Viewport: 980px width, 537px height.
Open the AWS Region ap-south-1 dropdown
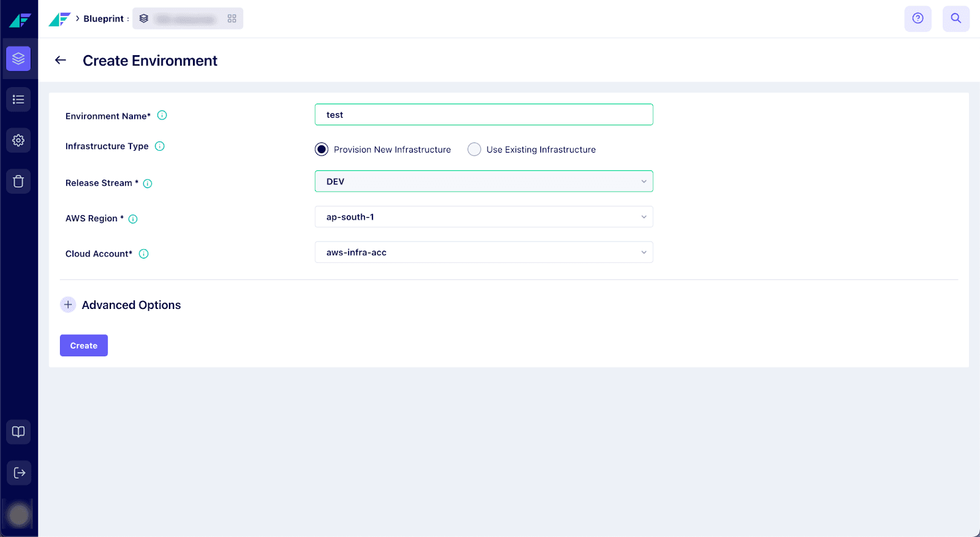pyautogui.click(x=483, y=217)
